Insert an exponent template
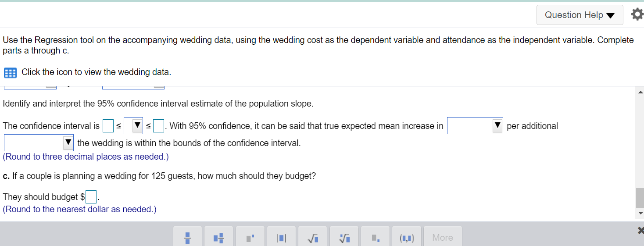This screenshot has height=246, width=644. [x=250, y=238]
